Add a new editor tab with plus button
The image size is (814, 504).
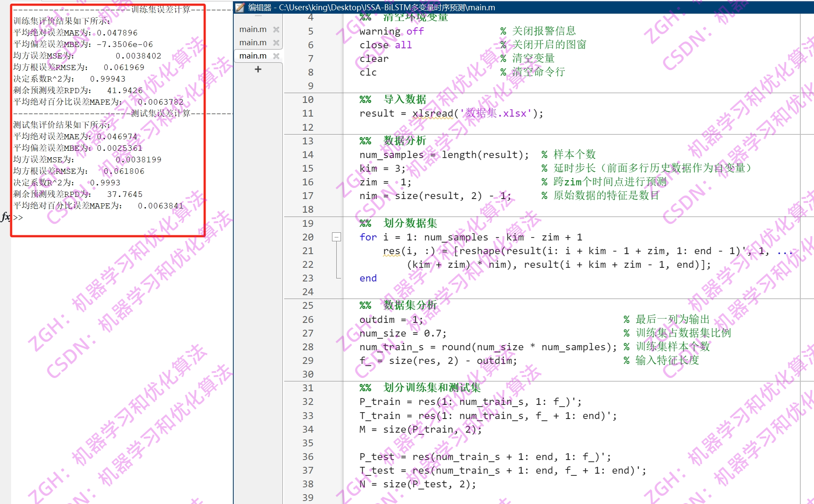pos(258,69)
